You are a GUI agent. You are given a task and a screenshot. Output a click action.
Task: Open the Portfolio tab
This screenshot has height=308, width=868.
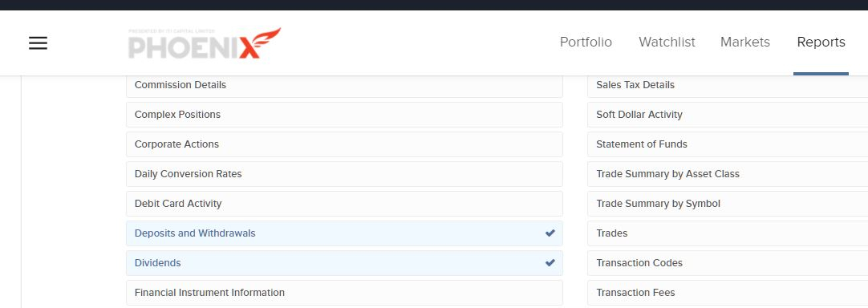coord(586,42)
